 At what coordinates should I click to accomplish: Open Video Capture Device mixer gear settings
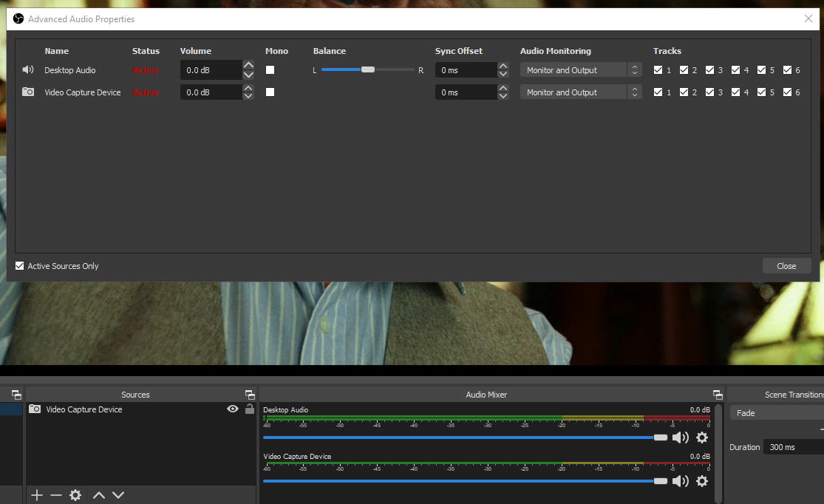tap(702, 481)
